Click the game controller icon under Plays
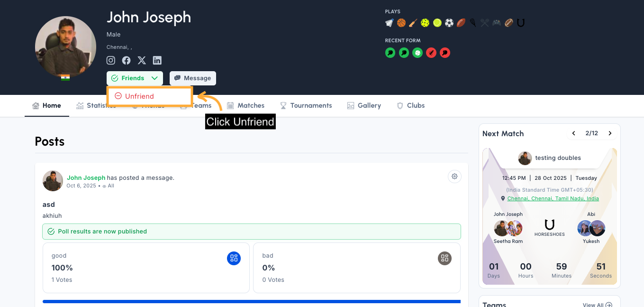Image resolution: width=644 pixels, height=307 pixels. [497, 23]
